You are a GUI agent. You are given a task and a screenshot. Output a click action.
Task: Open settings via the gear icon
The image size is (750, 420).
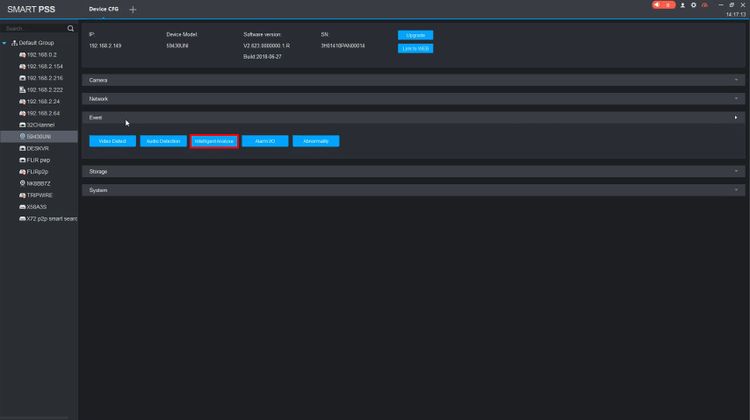point(693,5)
